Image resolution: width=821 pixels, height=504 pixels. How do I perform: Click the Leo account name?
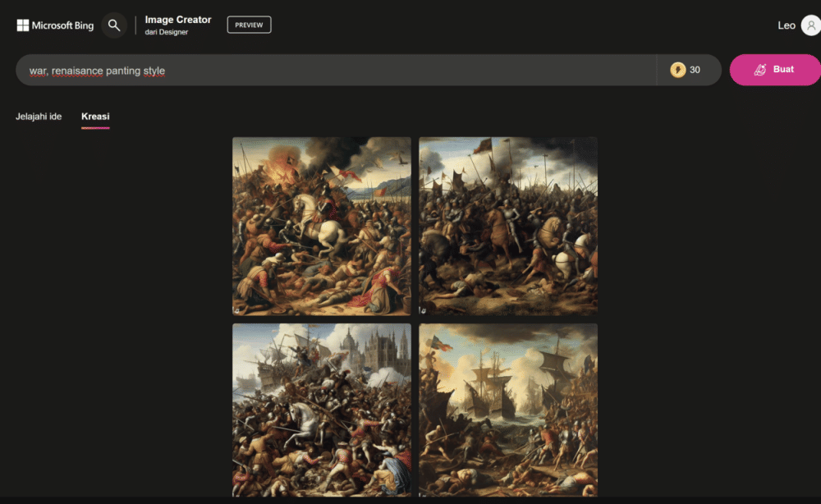click(x=786, y=25)
